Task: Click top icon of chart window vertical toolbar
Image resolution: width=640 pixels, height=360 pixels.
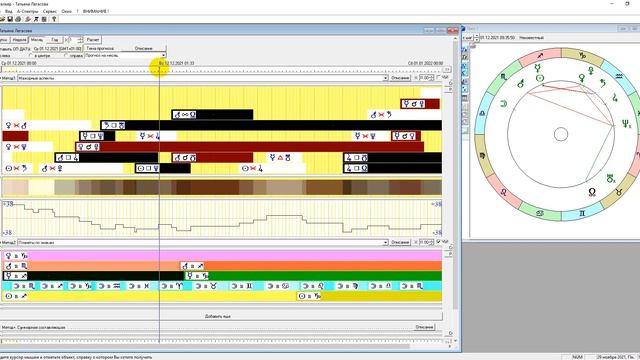Action: [x=465, y=49]
